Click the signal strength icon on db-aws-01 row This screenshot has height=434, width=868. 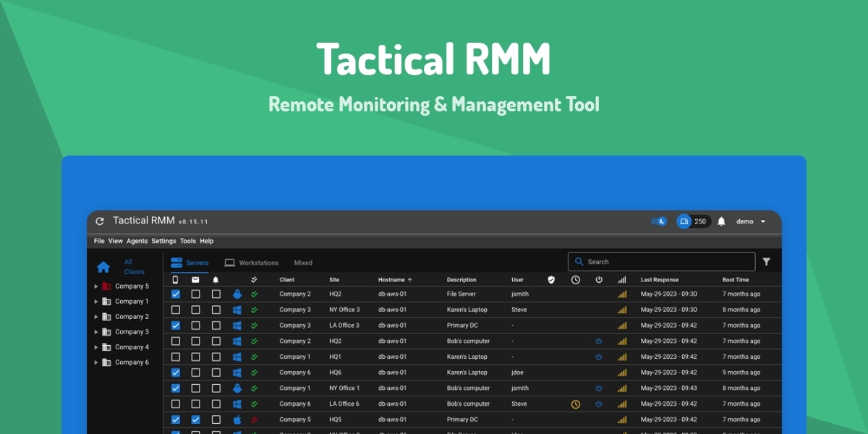pyautogui.click(x=622, y=294)
